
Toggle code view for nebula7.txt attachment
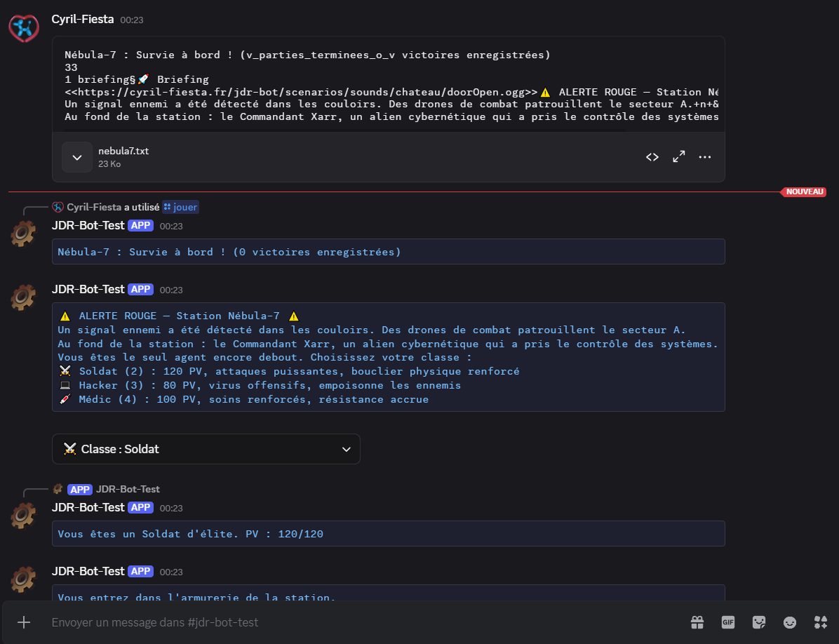[x=652, y=157]
